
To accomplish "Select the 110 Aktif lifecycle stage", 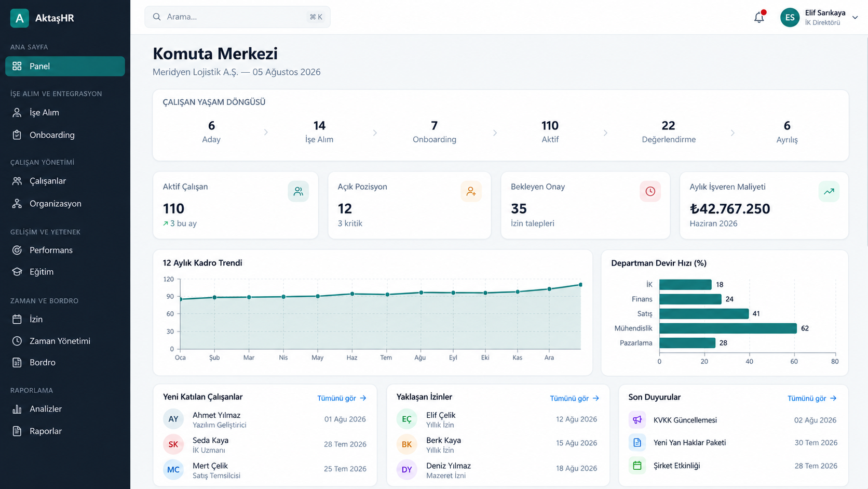I will [x=550, y=132].
